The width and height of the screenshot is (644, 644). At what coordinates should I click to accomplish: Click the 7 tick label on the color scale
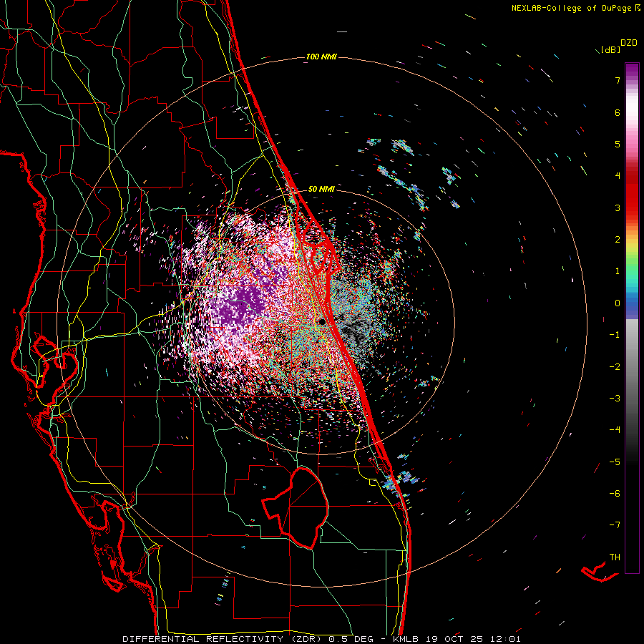[618, 80]
